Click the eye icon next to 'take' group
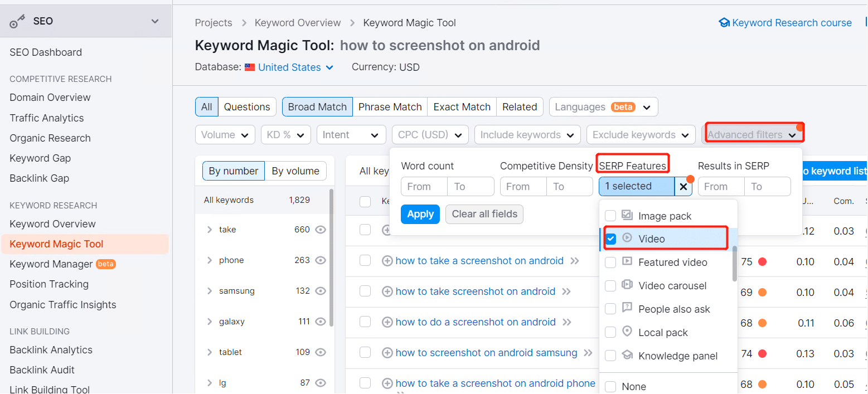 pyautogui.click(x=321, y=230)
